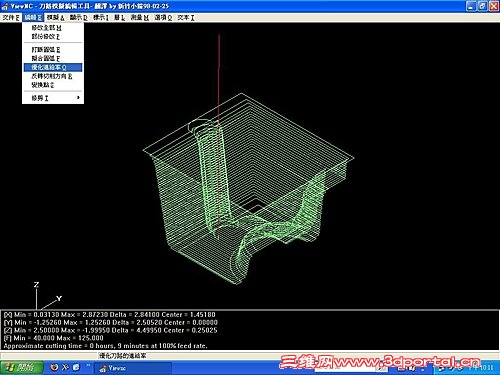Click the [Z] Min = 2.50000 status line
This screenshot has width=500, height=375.
pos(110,330)
